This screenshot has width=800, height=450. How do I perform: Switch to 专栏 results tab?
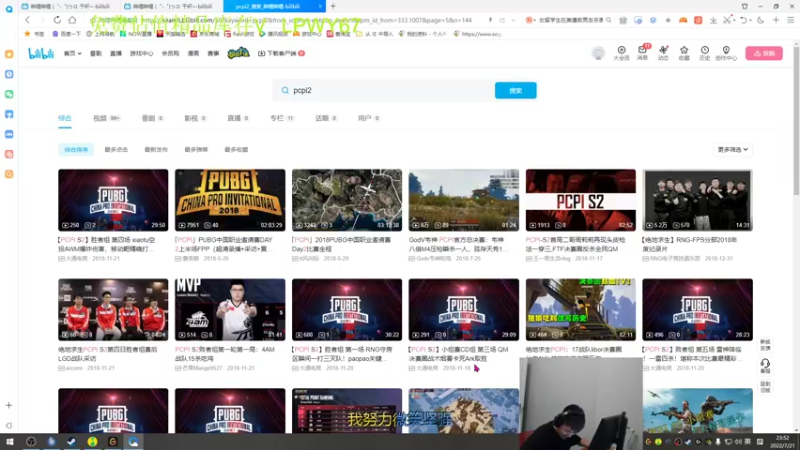(282, 118)
